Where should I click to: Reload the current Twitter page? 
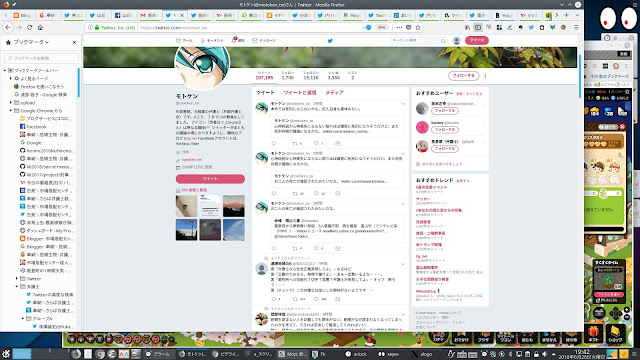coord(29,27)
